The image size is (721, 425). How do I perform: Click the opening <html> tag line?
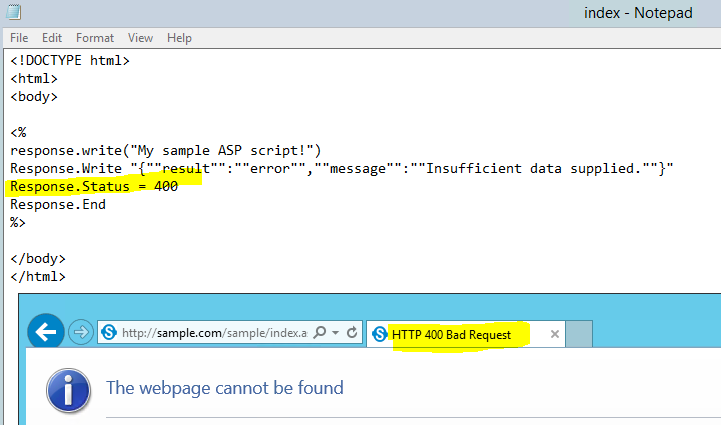[x=34, y=79]
